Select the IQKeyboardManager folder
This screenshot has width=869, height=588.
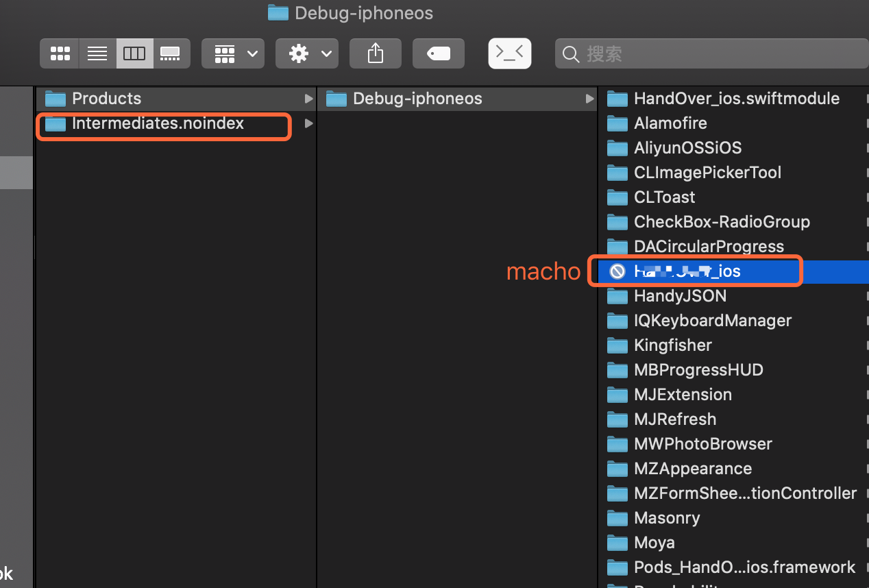(x=733, y=321)
